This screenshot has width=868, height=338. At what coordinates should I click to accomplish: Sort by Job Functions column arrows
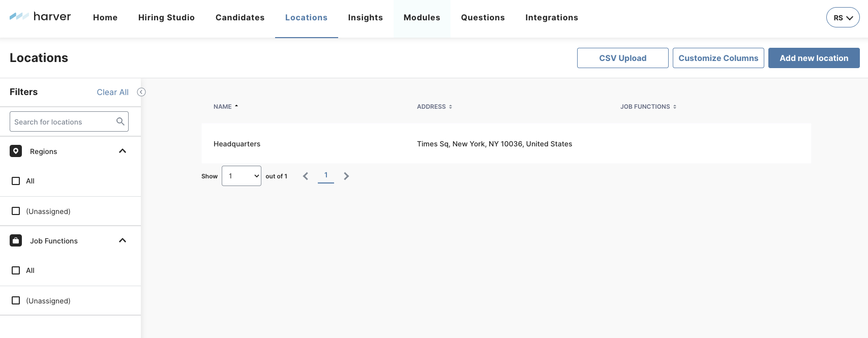click(x=675, y=107)
